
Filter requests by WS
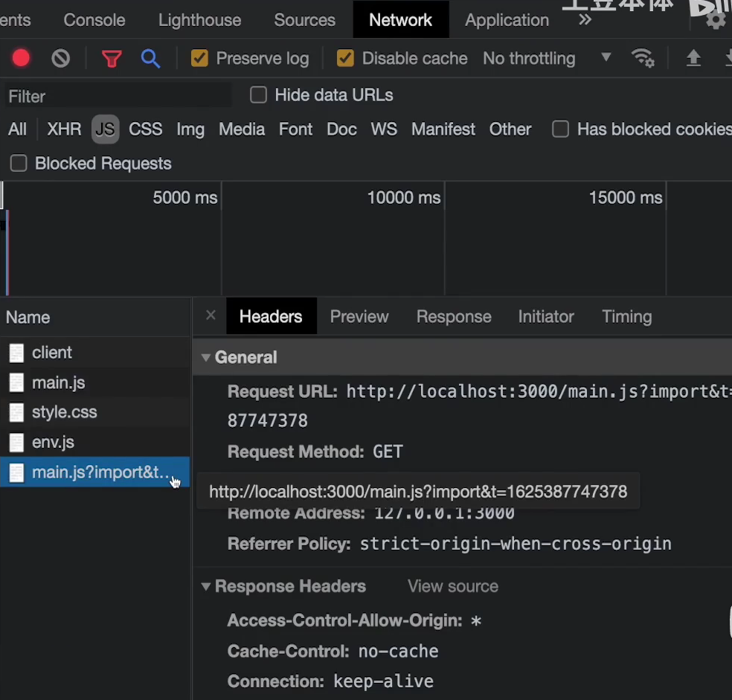pos(384,129)
